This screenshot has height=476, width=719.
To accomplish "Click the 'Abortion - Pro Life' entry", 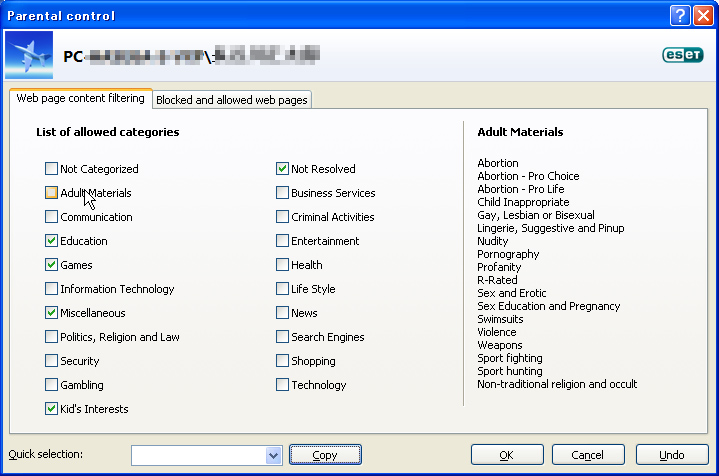I will (x=521, y=189).
